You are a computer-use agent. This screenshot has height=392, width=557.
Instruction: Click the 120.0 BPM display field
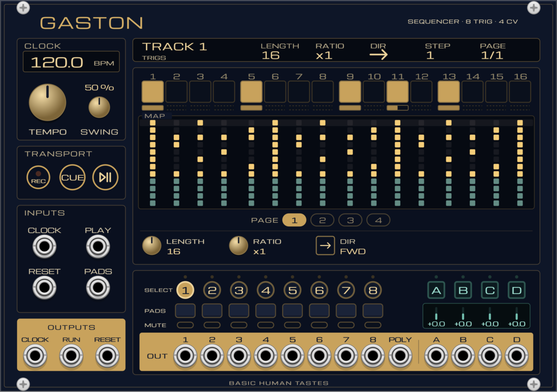click(71, 62)
